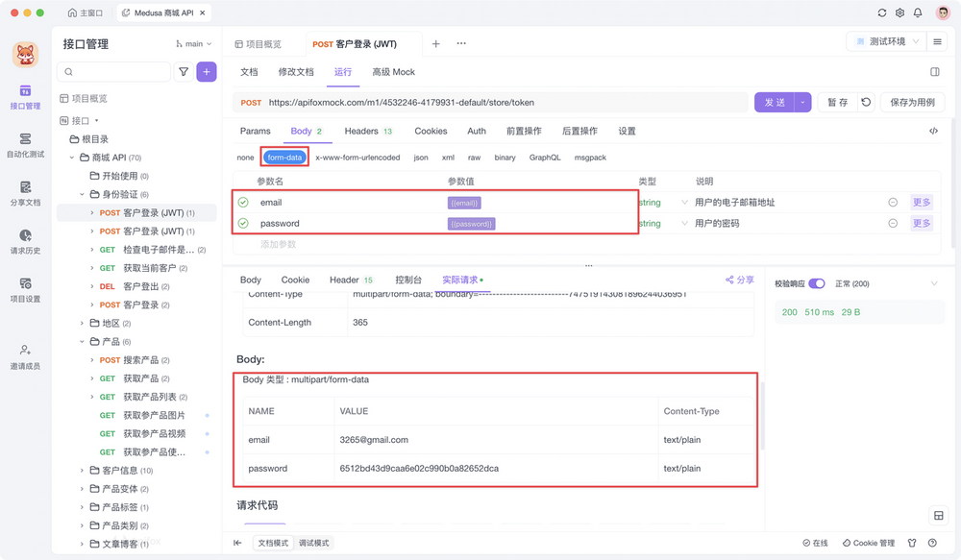Click the 保存为用例 button
Viewport: 961px width, 560px height.
click(912, 103)
